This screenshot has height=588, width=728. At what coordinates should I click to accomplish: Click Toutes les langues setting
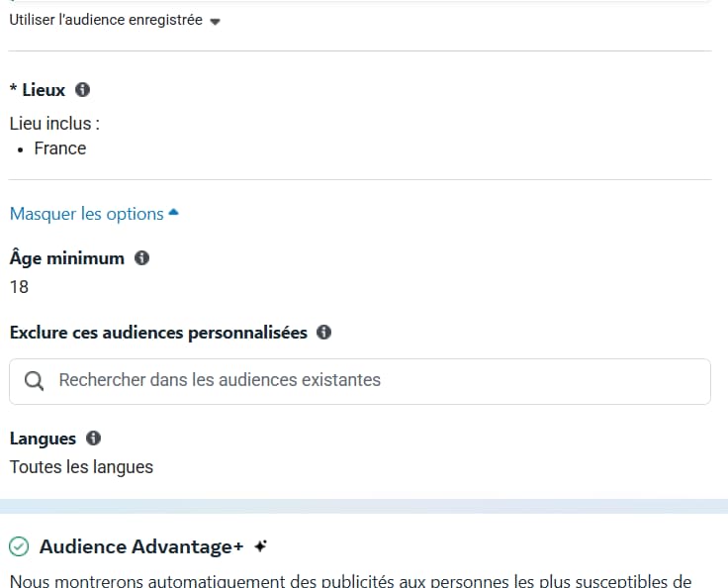click(81, 467)
